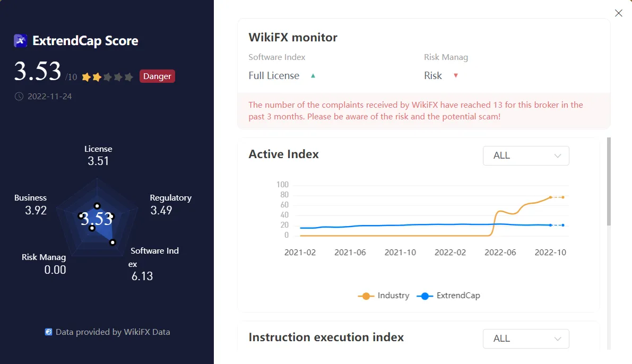Click the Industry line endpoint on chart
632x364 pixels.
[563, 197]
